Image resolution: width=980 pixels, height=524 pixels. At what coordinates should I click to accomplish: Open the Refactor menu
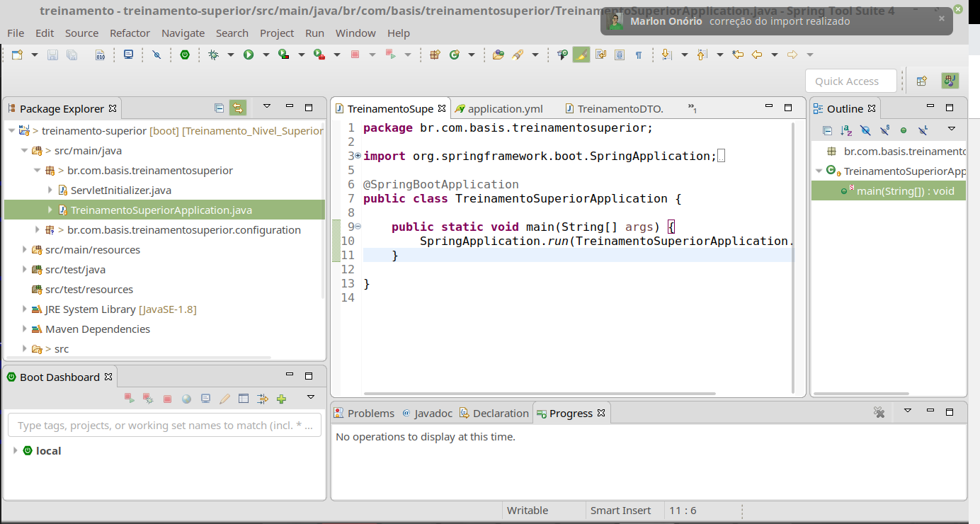130,33
